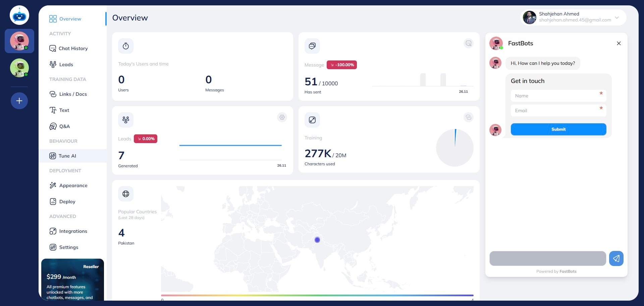644x306 pixels.
Task: Expand the Shahjehan Ahmed account dropdown
Action: click(616, 17)
